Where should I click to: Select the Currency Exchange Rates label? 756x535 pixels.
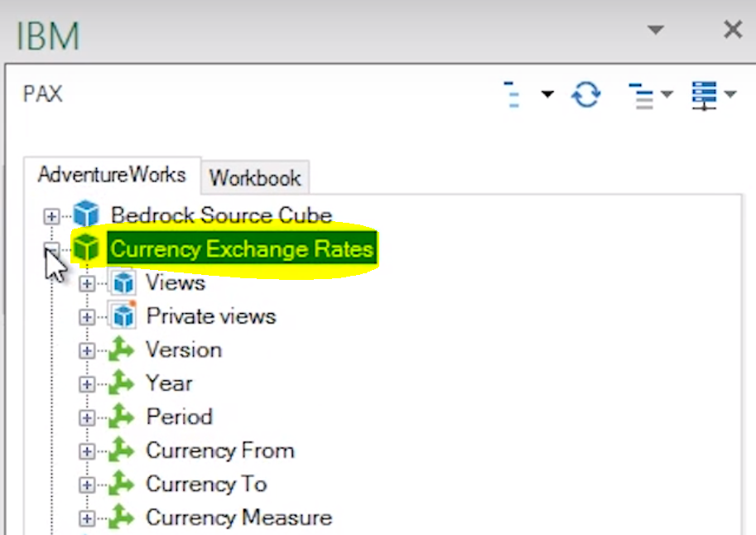coord(242,249)
